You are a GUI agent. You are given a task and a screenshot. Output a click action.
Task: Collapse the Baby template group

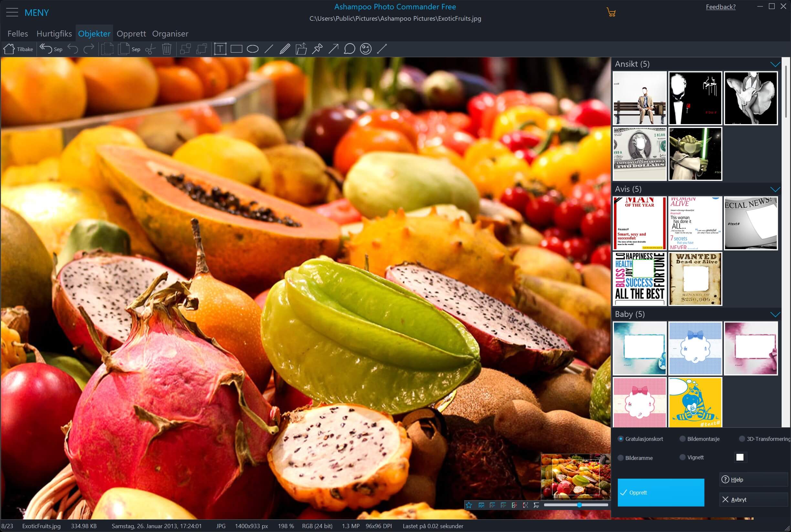[775, 314]
